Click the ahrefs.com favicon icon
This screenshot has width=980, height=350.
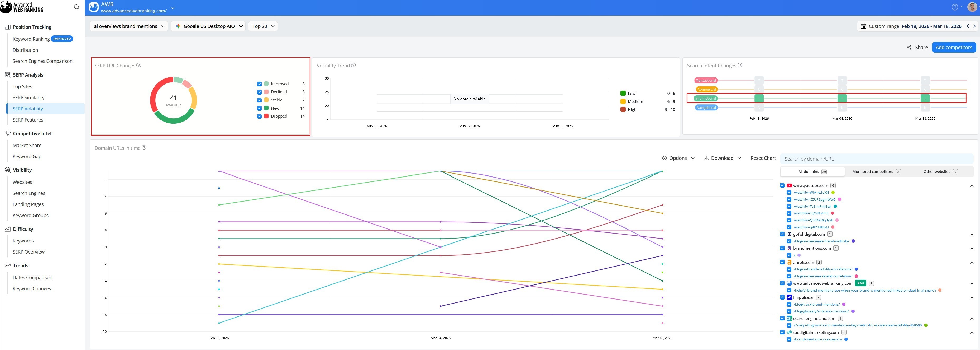click(x=789, y=262)
